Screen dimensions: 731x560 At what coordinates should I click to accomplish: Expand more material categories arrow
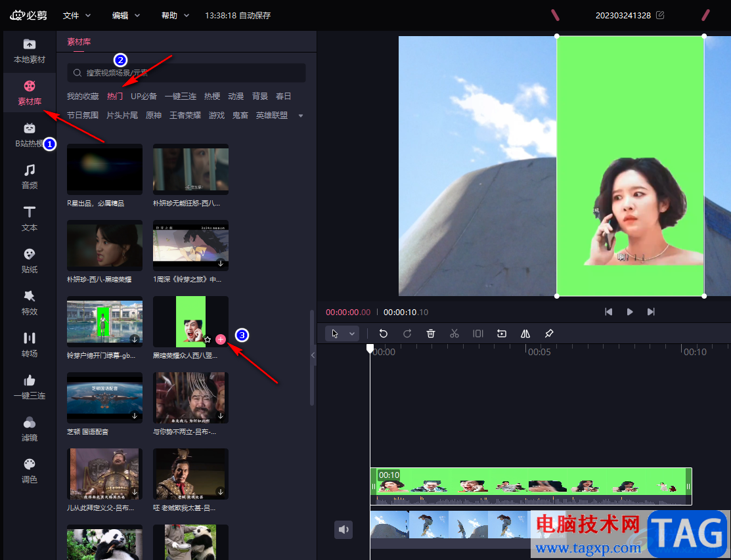coord(301,116)
